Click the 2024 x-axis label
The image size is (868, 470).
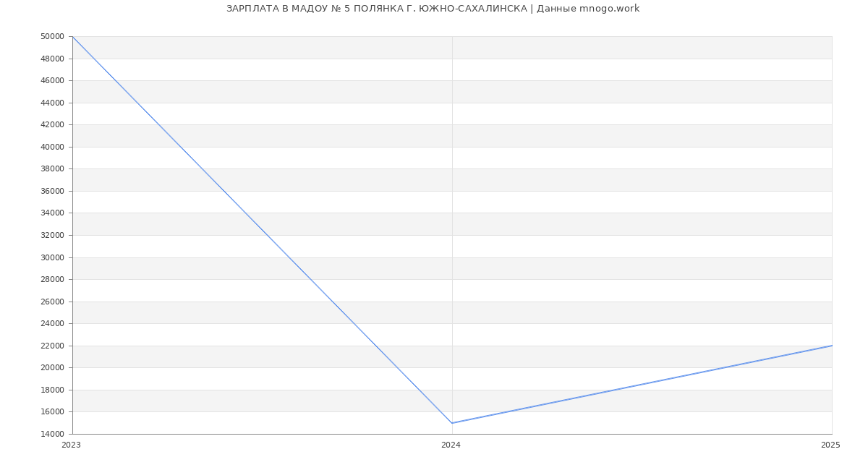(451, 445)
